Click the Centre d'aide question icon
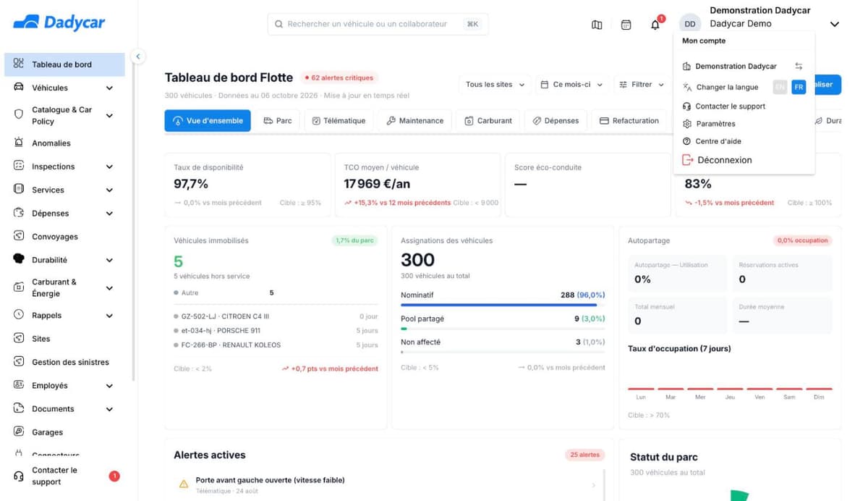The width and height of the screenshot is (868, 501). point(687,141)
